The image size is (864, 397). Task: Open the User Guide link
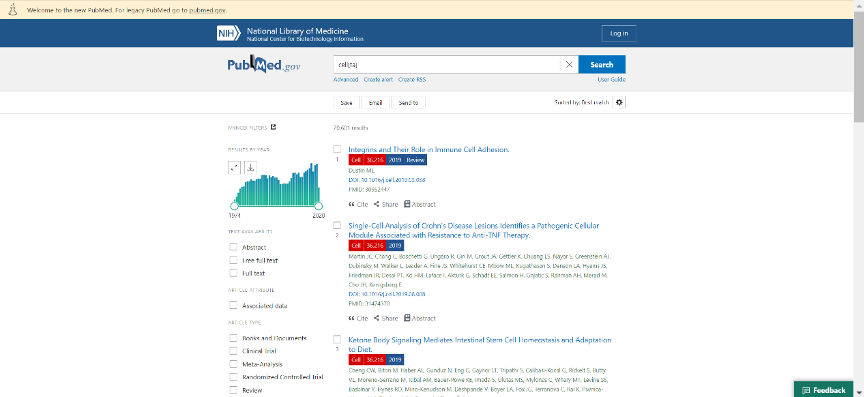click(612, 79)
